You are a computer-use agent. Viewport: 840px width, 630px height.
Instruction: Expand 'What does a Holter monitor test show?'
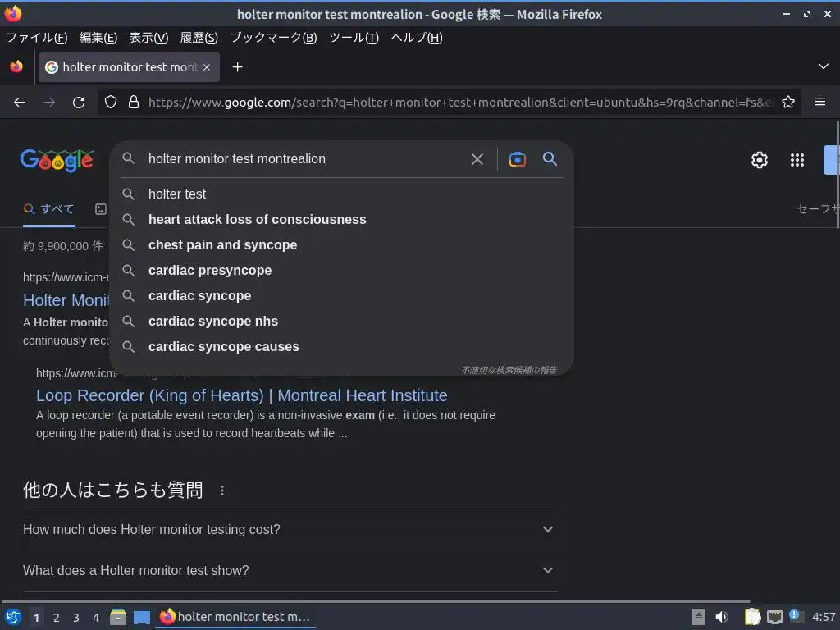coord(290,571)
